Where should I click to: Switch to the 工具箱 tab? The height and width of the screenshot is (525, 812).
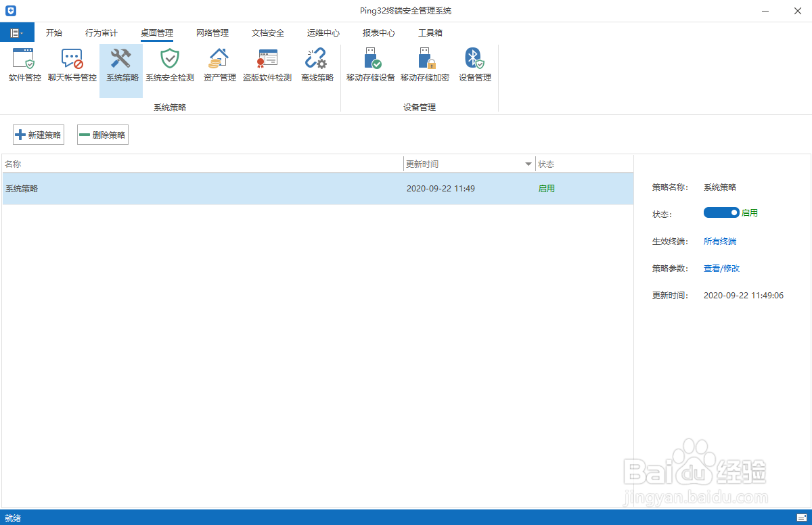430,32
